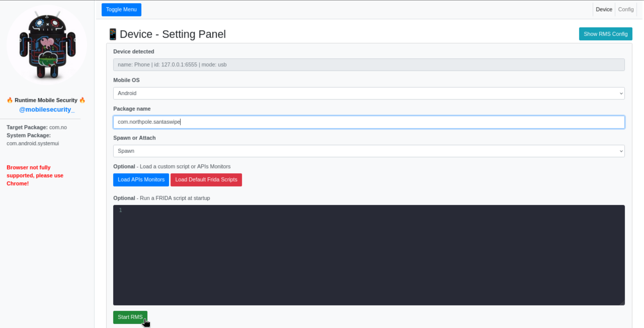Click the Android dropdown arrow chevron
The height and width of the screenshot is (328, 644).
pyautogui.click(x=621, y=93)
